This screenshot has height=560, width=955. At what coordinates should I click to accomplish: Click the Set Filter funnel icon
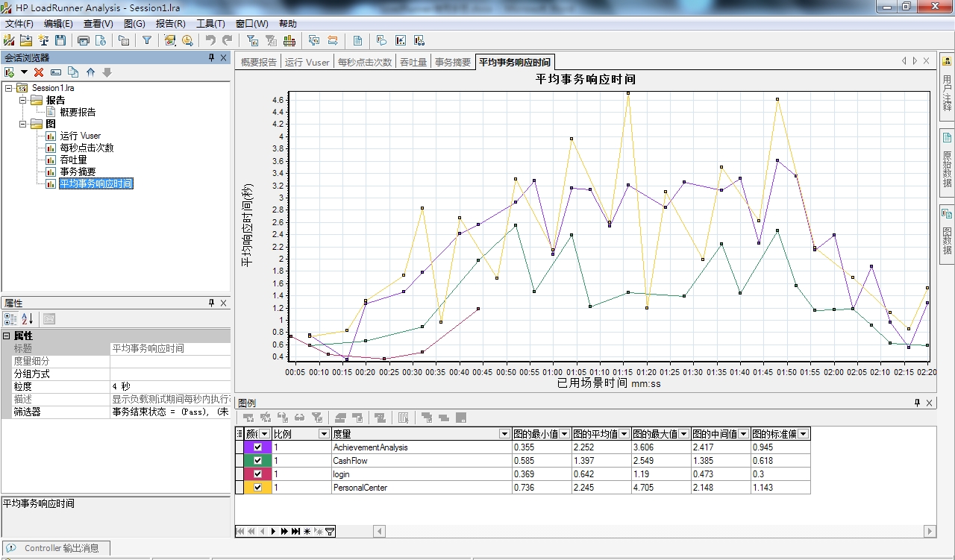147,40
